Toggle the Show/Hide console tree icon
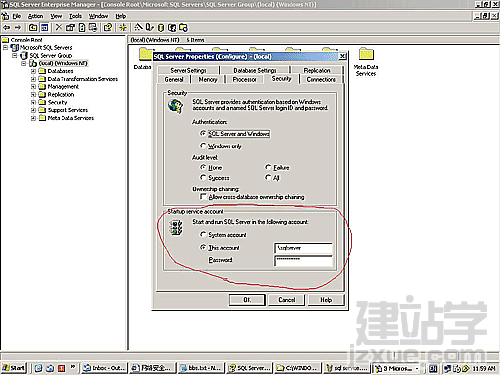The image size is (500, 375). [44, 27]
